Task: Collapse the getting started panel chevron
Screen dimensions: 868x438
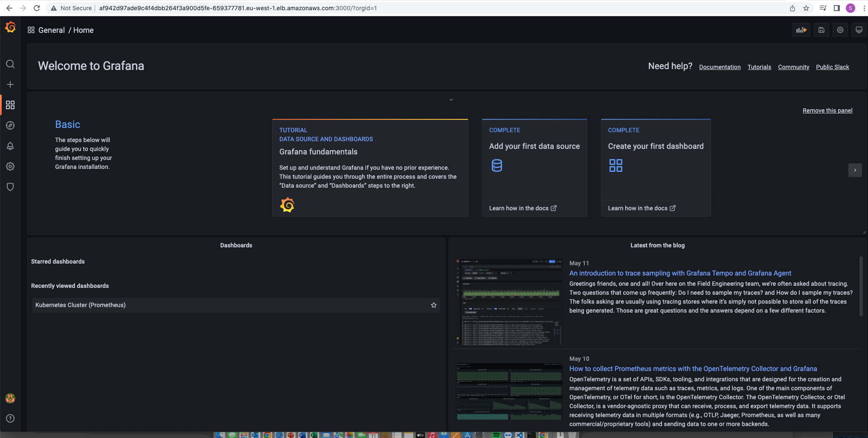Action: coord(451,100)
